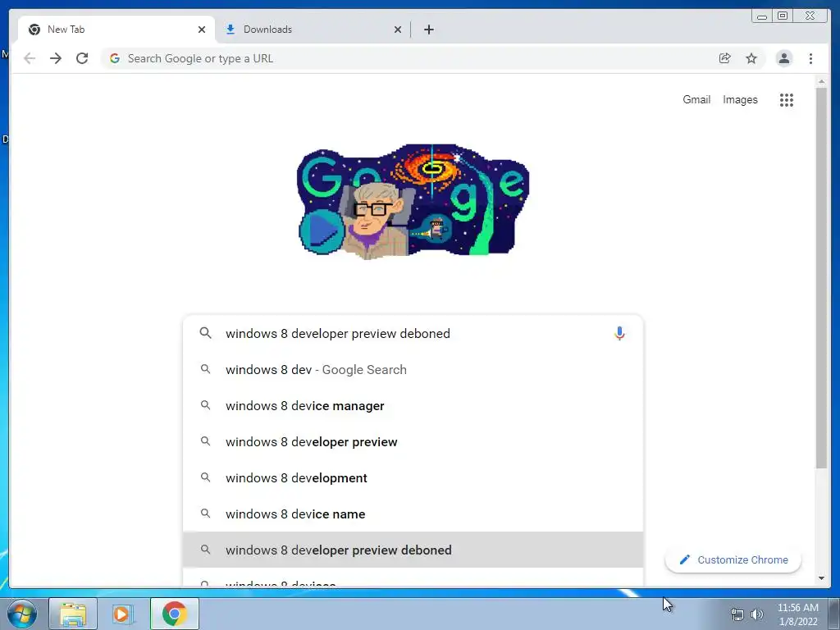
Task: Go back with the browser back arrow
Action: [x=30, y=58]
